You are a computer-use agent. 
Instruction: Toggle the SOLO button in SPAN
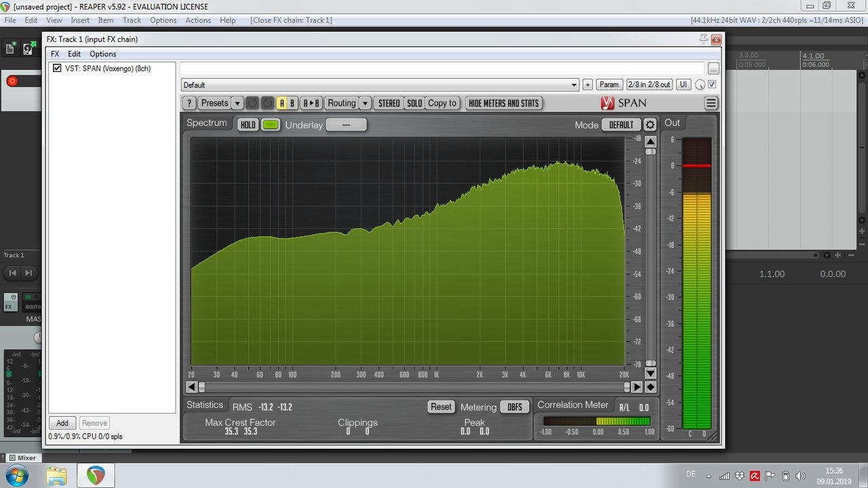coord(414,103)
